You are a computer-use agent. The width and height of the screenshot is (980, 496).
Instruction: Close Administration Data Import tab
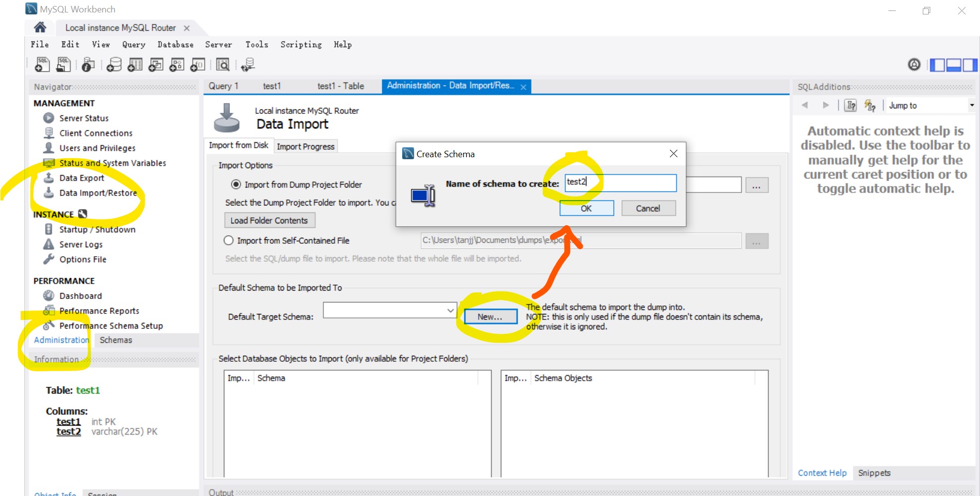[523, 87]
